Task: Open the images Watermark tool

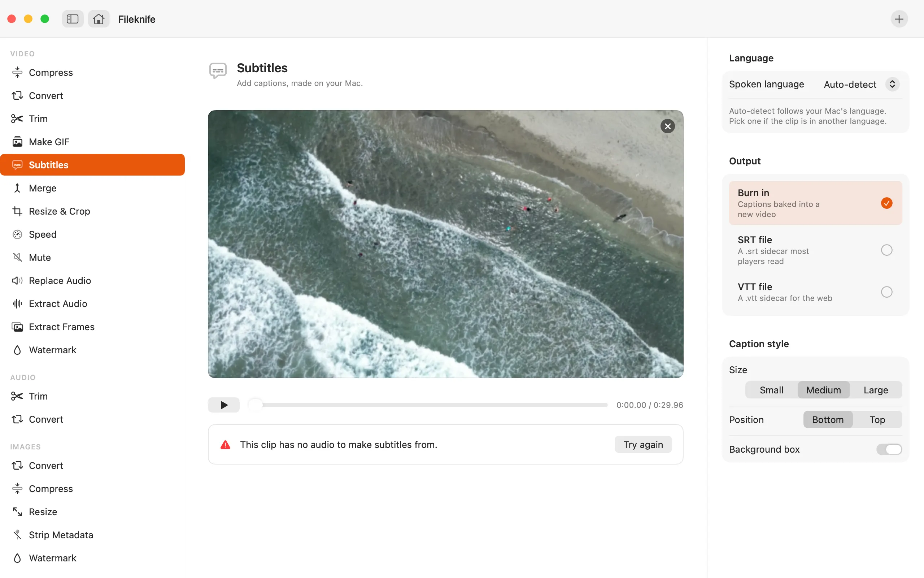Action: coord(92,558)
